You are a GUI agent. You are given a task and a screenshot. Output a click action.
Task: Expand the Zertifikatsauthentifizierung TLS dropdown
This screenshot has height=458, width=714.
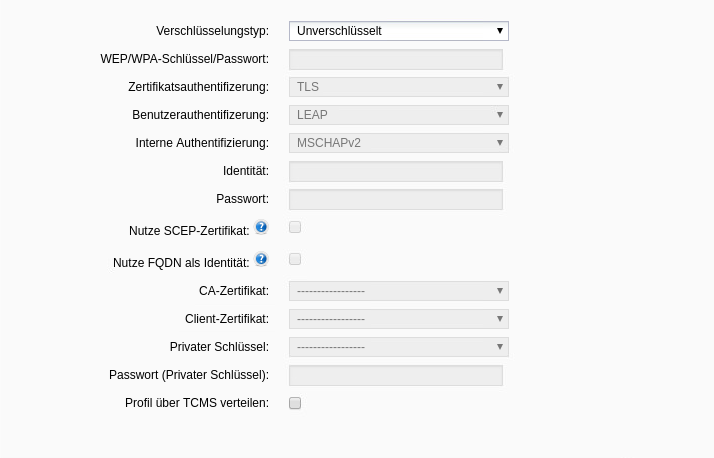(x=398, y=87)
